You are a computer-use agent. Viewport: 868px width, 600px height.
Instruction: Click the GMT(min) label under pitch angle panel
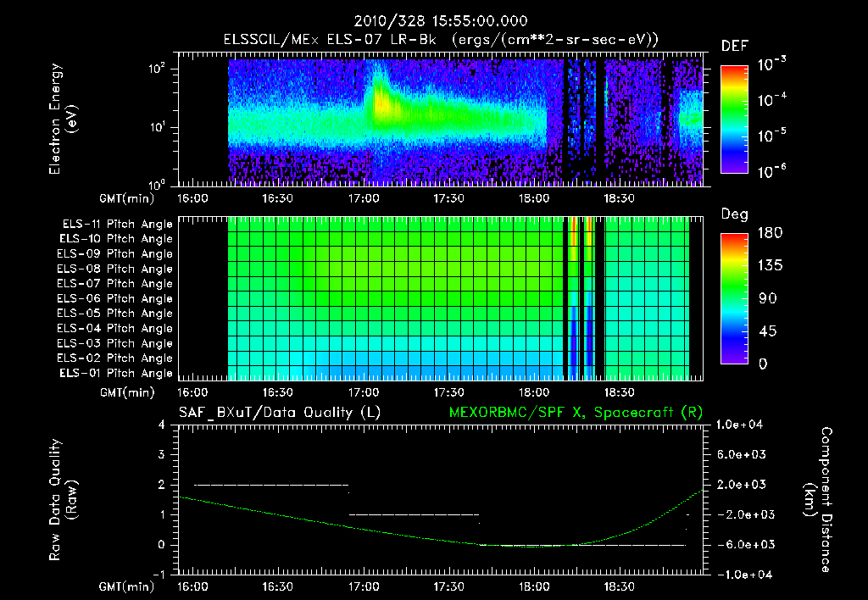click(127, 392)
